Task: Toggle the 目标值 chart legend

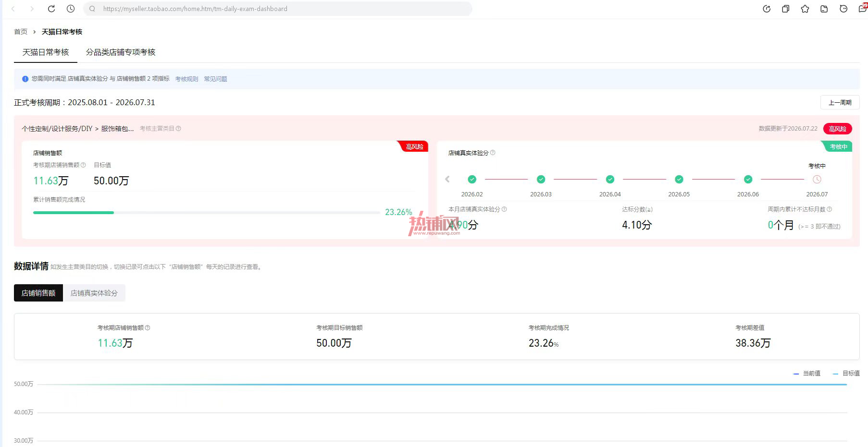Action: point(846,373)
